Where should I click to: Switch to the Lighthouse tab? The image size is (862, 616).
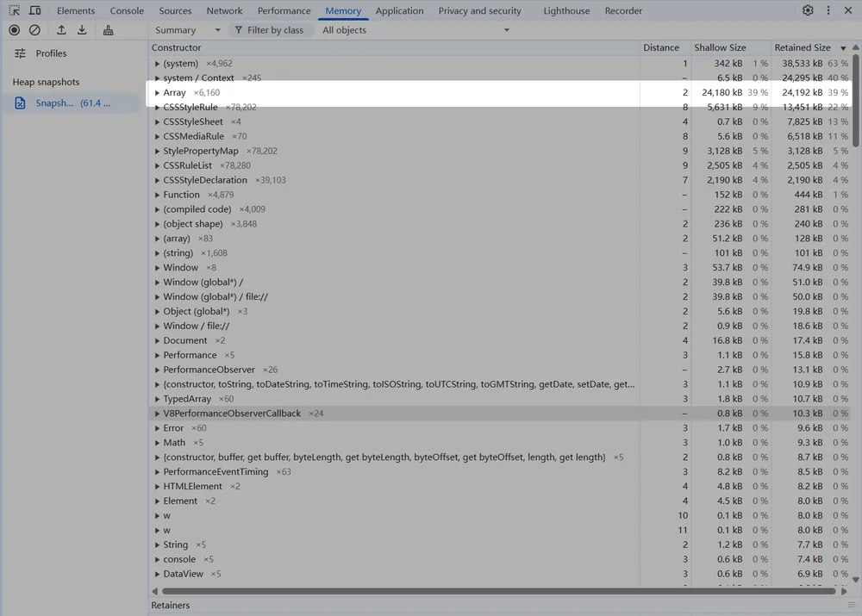click(x=567, y=10)
